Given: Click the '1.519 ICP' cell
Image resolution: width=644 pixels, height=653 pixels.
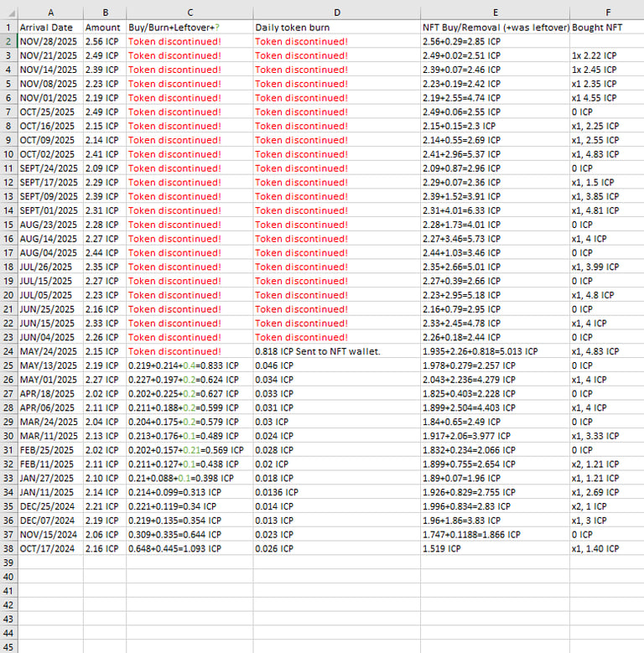Looking at the screenshot, I should point(495,548).
